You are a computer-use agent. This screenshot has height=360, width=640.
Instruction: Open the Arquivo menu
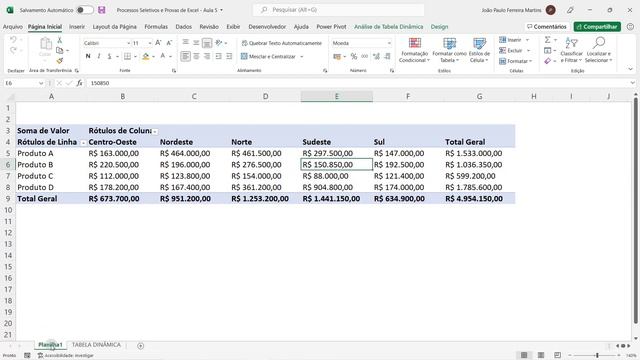pos(13,27)
